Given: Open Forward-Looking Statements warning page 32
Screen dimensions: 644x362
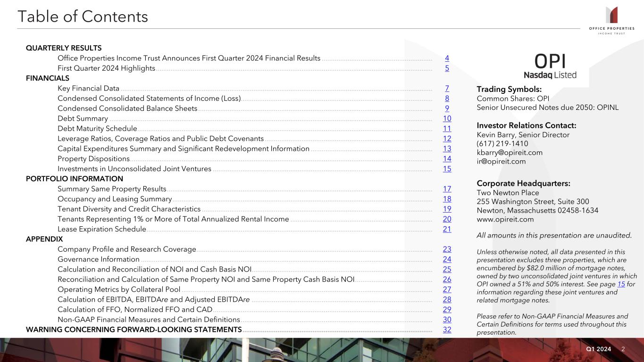Looking at the screenshot, I should (x=447, y=329).
